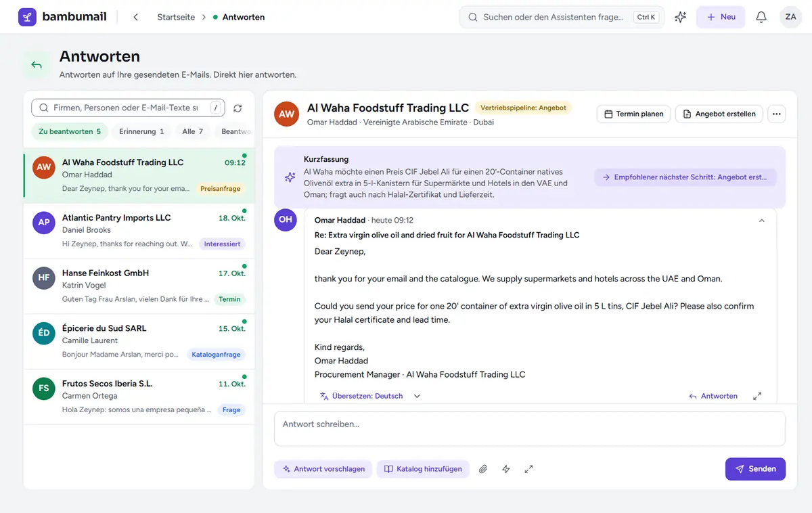Click the Kataloganfrage label
This screenshot has width=812, height=513.
click(x=216, y=354)
